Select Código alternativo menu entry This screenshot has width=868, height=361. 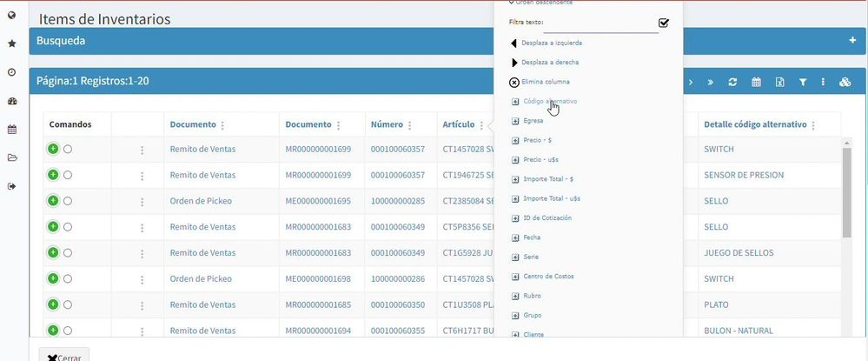(x=544, y=102)
